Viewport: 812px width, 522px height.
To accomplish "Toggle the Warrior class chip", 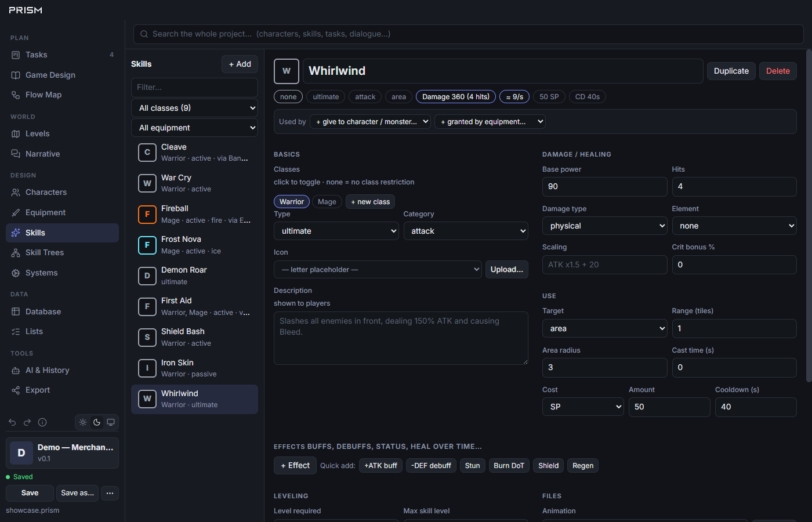I will click(292, 201).
